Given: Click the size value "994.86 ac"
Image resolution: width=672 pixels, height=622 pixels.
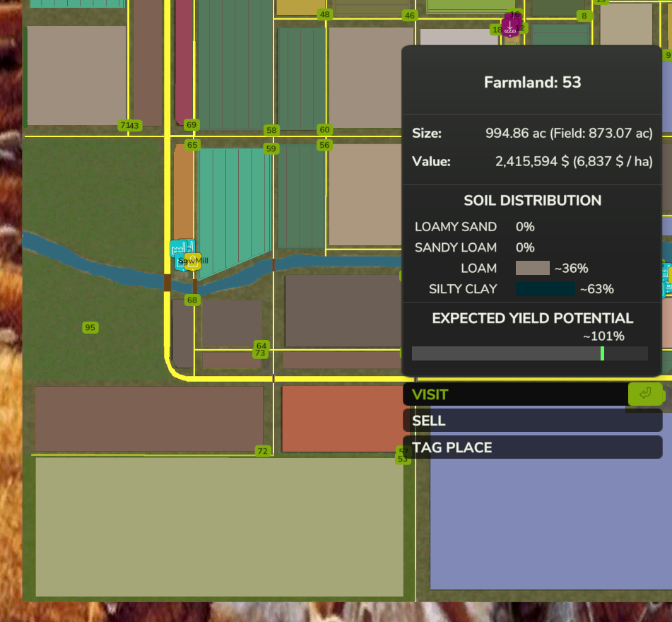Looking at the screenshot, I should [x=516, y=134].
